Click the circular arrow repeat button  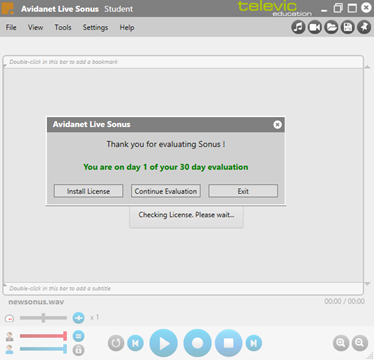pos(116,343)
